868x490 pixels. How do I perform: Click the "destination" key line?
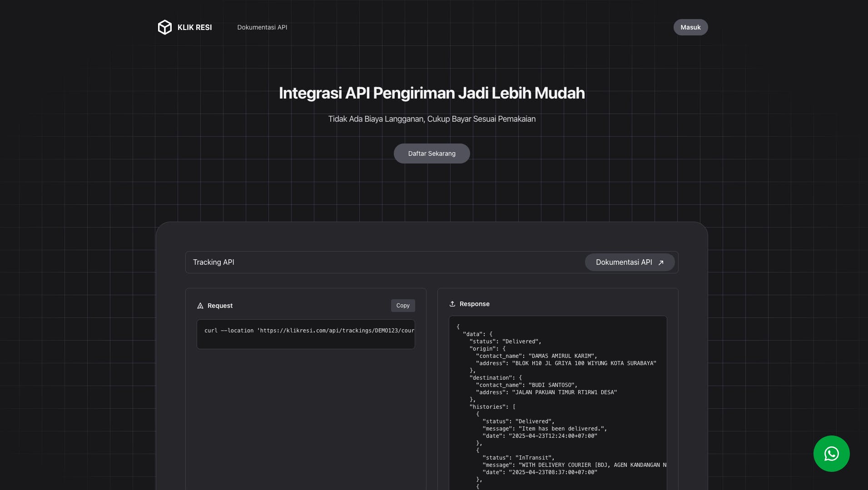tap(496, 378)
